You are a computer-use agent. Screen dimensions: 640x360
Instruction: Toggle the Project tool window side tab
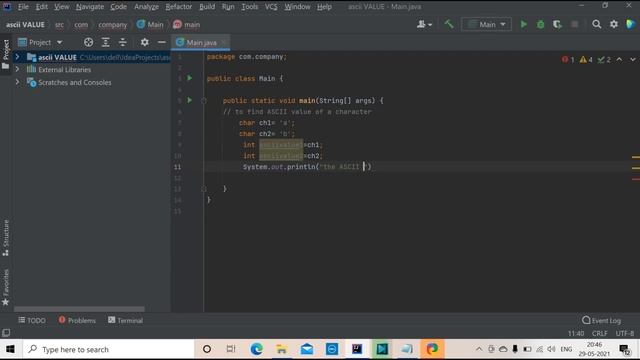point(6,54)
